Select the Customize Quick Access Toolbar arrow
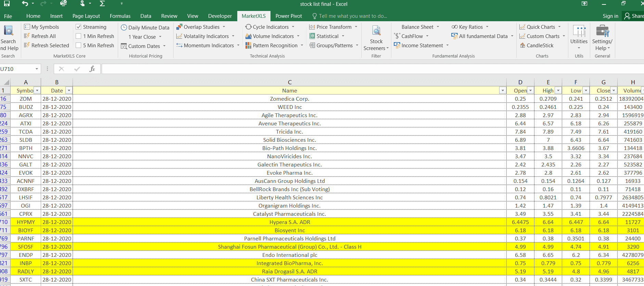The height and width of the screenshot is (286, 644). (x=122, y=4)
